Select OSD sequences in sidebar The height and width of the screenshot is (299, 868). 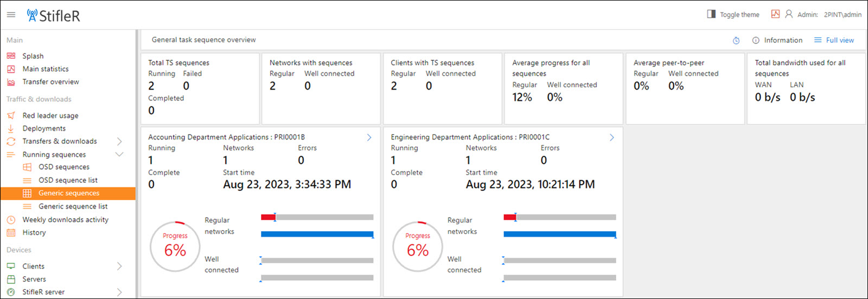coord(63,167)
